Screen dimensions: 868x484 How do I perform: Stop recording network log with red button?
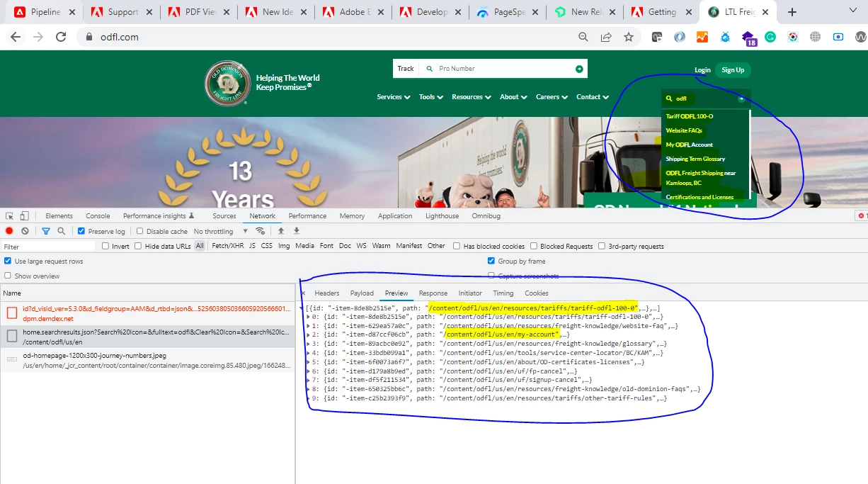coord(9,231)
